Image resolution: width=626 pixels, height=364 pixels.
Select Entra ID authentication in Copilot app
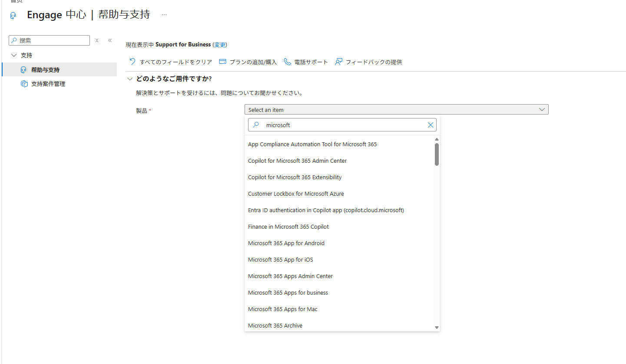pos(339,210)
